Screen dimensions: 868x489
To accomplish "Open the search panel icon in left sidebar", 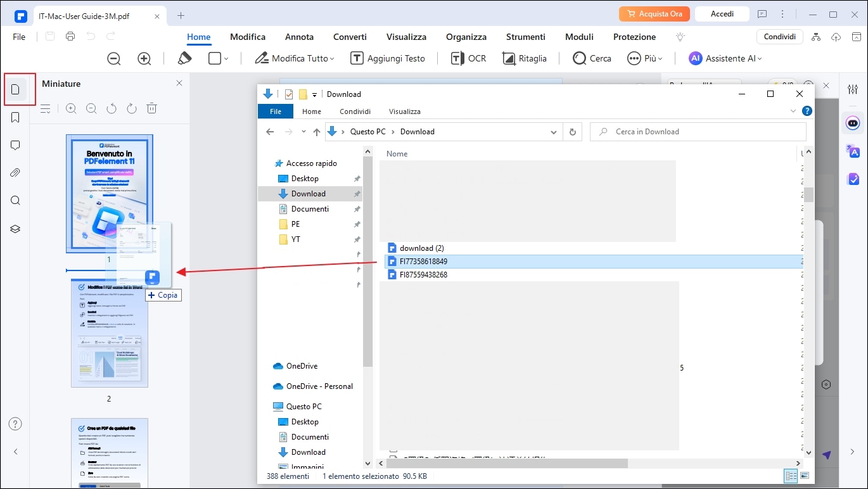I will click(x=15, y=201).
